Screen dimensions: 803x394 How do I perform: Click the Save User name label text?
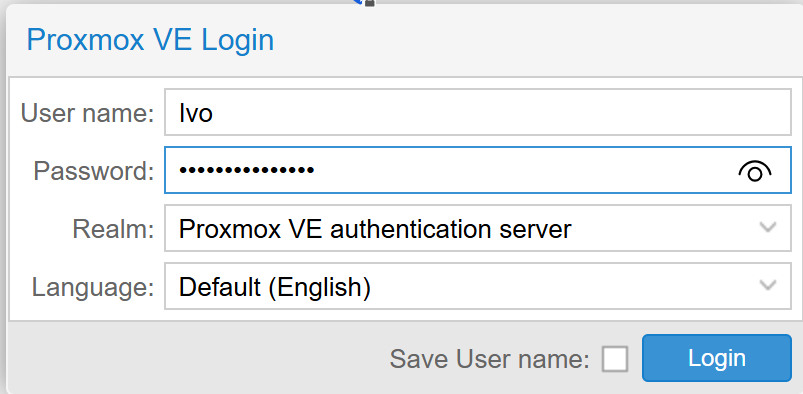(x=490, y=359)
